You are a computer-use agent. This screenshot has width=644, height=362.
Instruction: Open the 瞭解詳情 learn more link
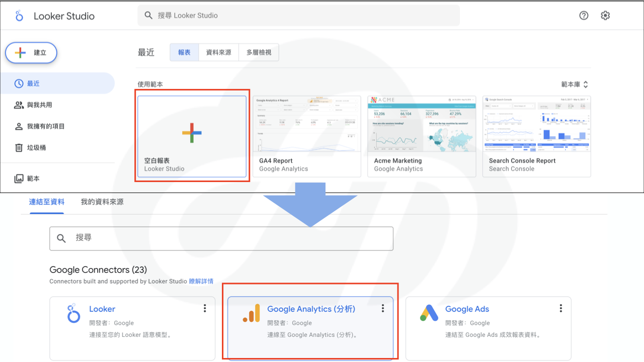pos(201,282)
